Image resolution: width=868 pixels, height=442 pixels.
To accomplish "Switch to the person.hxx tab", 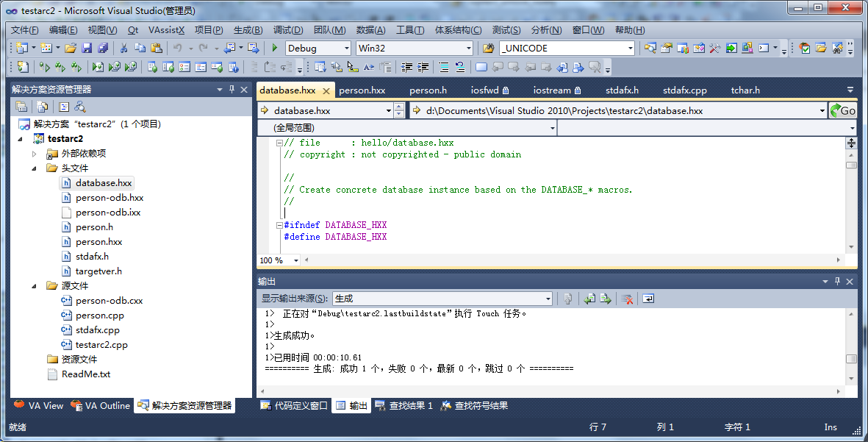I will 362,90.
